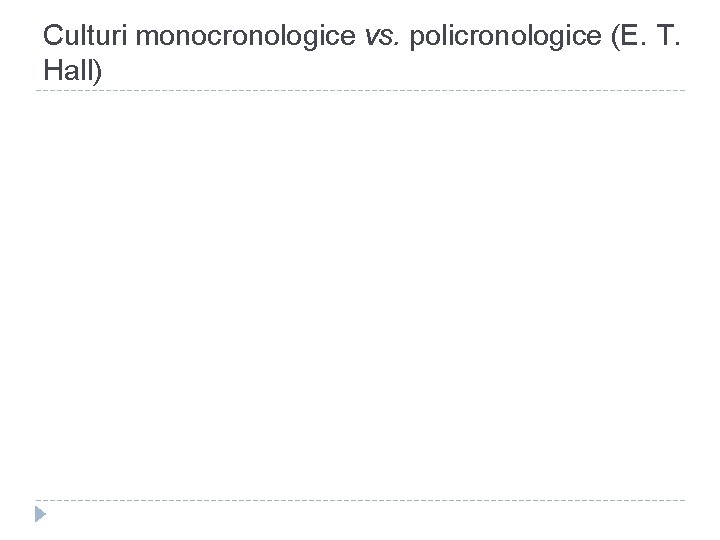Click the right end of the upper dashed line
Viewport: 720px width, 540px height.
point(682,91)
